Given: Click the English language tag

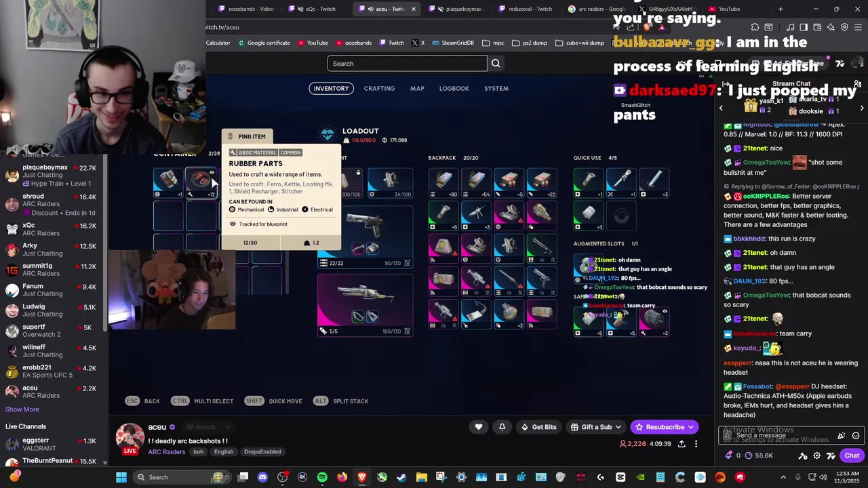Looking at the screenshot, I should pos(224,452).
